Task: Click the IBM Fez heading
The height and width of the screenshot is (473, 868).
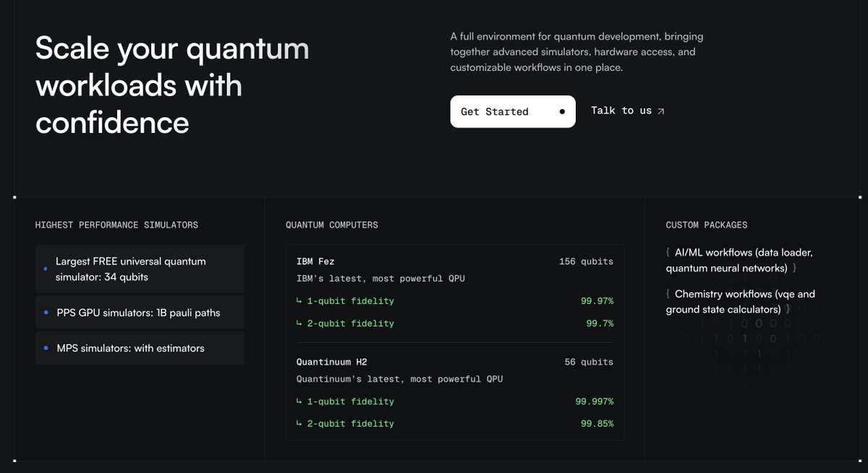Action: pyautogui.click(x=315, y=261)
